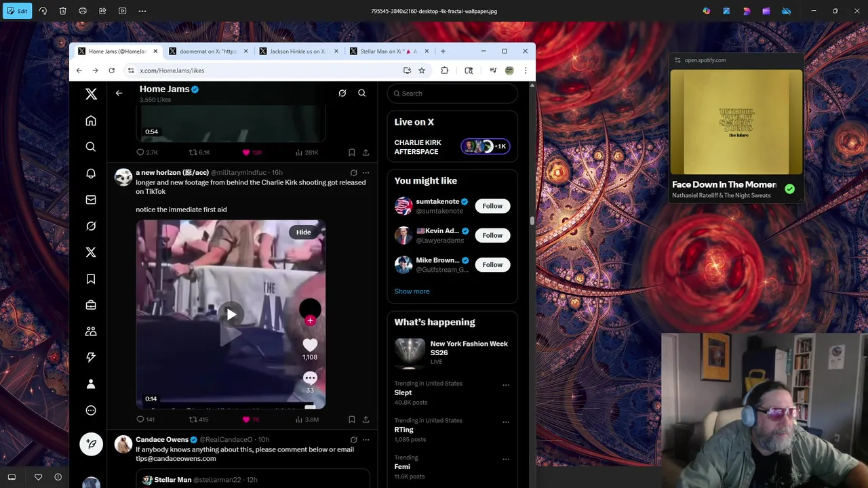Open More circle icon in sidebar
868x488 pixels.
coord(91,410)
